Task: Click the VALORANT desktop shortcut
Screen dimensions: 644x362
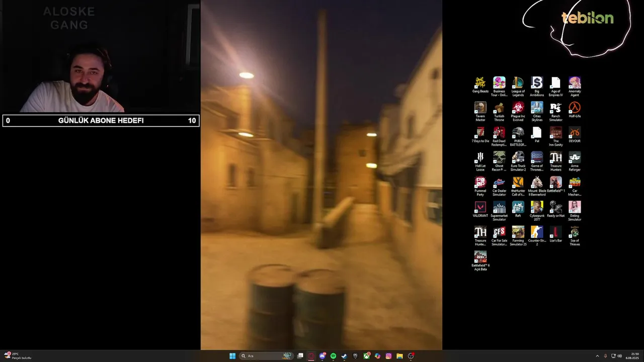Action: [480, 209]
